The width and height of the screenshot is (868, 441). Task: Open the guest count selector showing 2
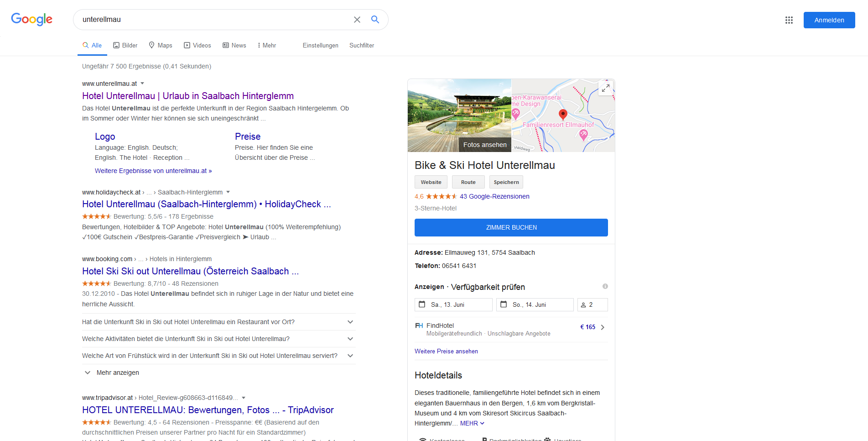tap(592, 304)
